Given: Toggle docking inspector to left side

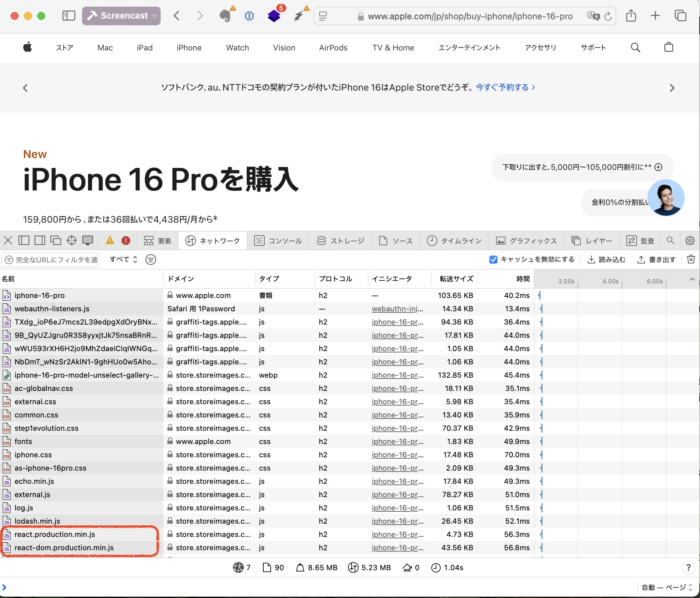Looking at the screenshot, I should (x=24, y=240).
